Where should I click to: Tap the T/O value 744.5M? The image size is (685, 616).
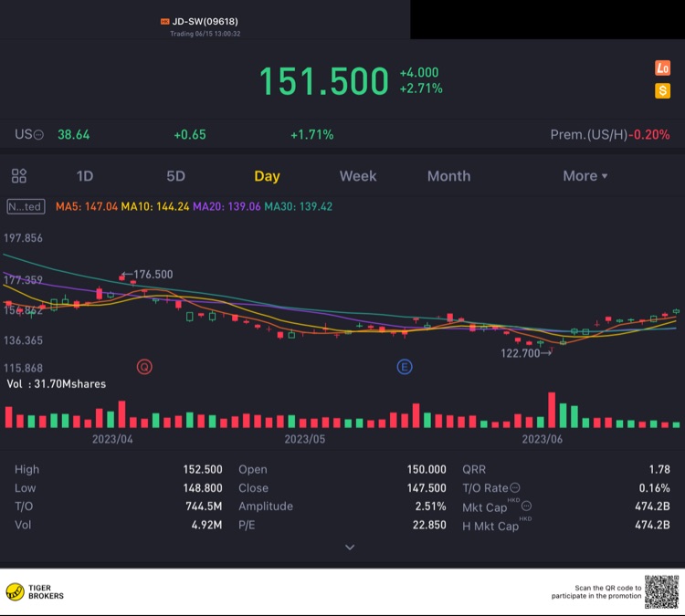point(204,506)
